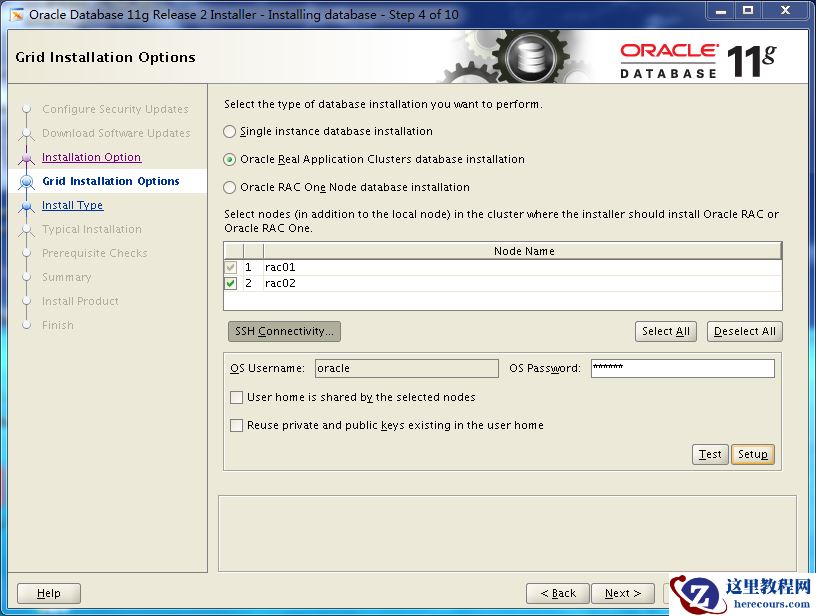Viewport: 816px width, 616px height.
Task: Click the OS Username field
Action: click(x=407, y=368)
